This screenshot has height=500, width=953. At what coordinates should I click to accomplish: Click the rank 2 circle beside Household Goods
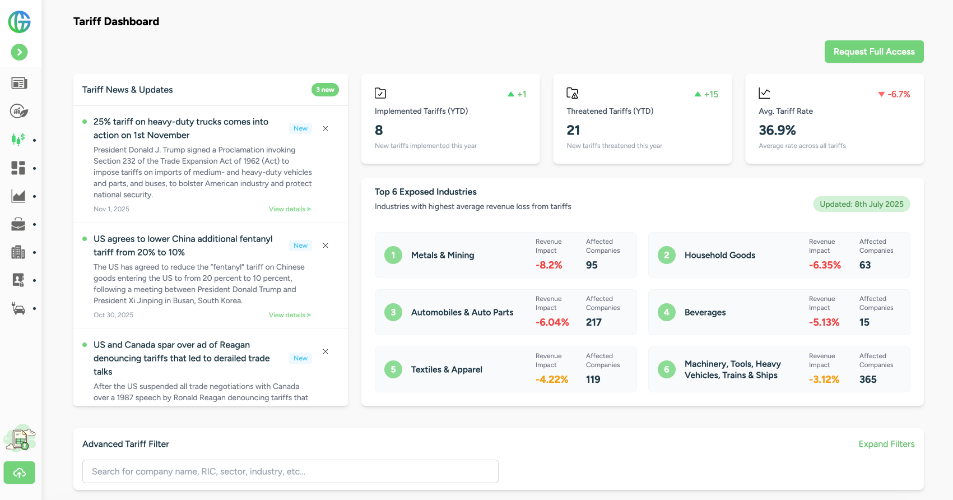click(667, 255)
